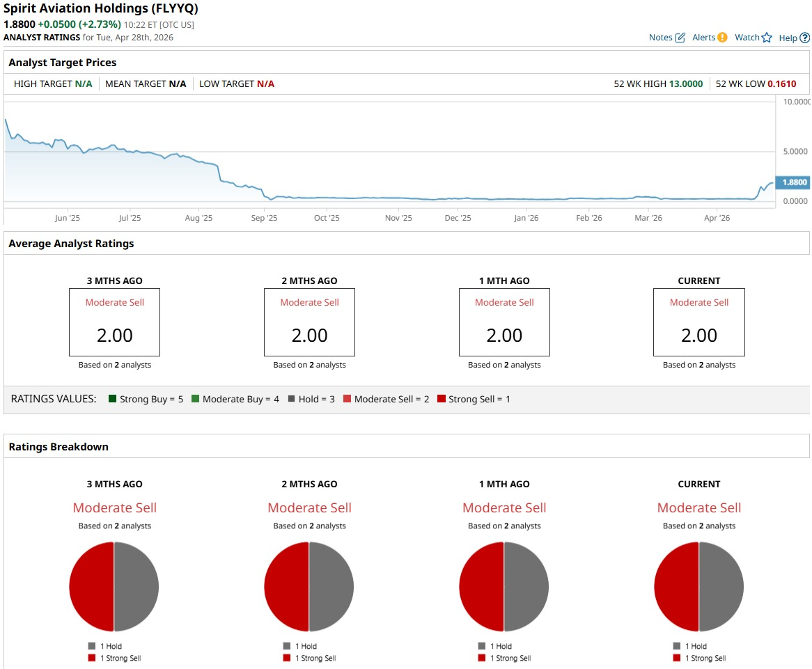The width and height of the screenshot is (812, 669).
Task: Click gray slice of 3 MTHS AGO pie
Action: 136,587
